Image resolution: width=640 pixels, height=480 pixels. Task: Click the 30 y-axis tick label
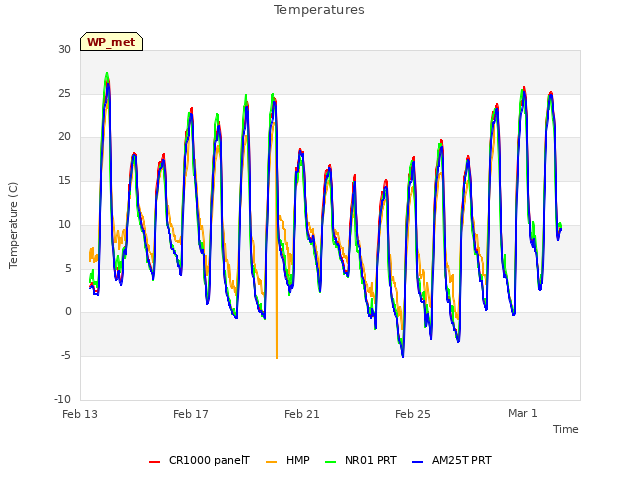coord(64,49)
